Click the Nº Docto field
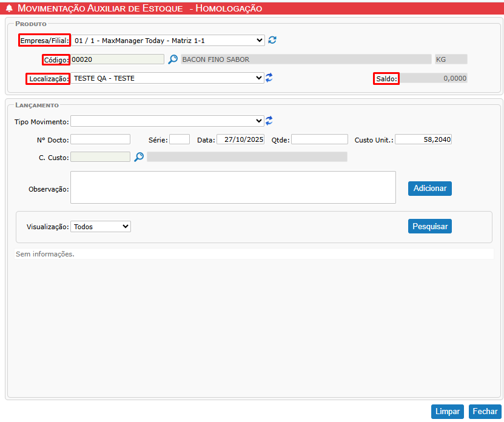 coord(101,139)
